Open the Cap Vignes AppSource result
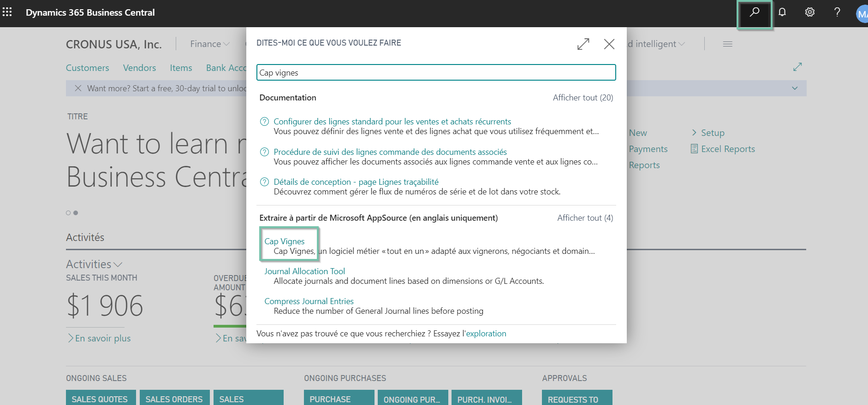Image resolution: width=868 pixels, height=405 pixels. pyautogui.click(x=285, y=241)
